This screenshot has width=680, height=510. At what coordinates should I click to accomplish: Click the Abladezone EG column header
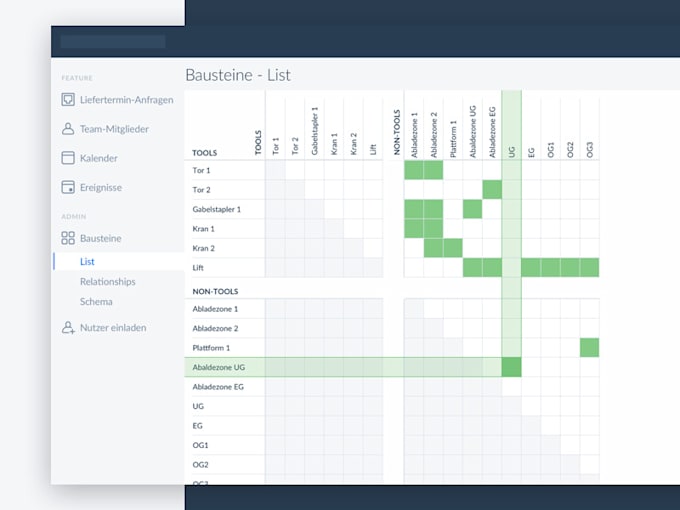click(x=492, y=132)
